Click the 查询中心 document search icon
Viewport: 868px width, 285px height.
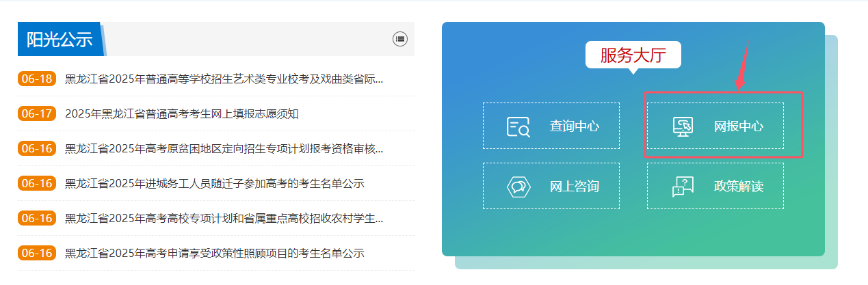tap(518, 126)
